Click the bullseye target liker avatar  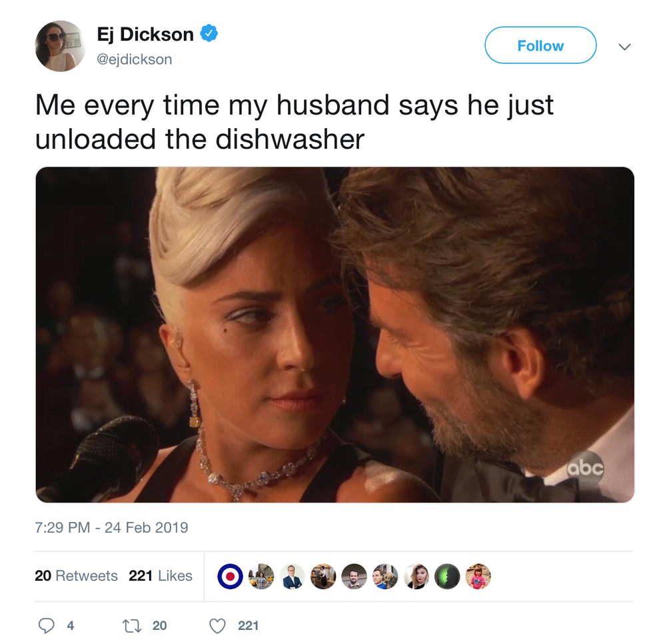[x=231, y=576]
